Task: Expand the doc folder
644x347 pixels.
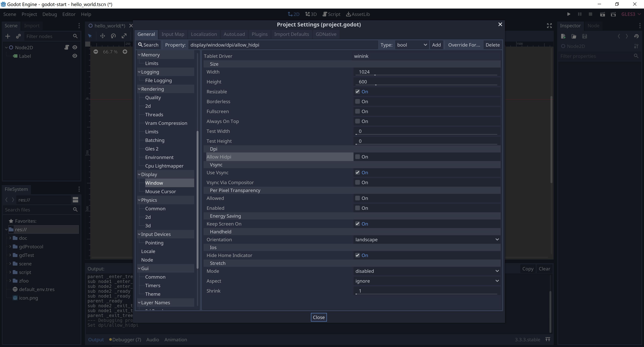Action: (x=10, y=238)
